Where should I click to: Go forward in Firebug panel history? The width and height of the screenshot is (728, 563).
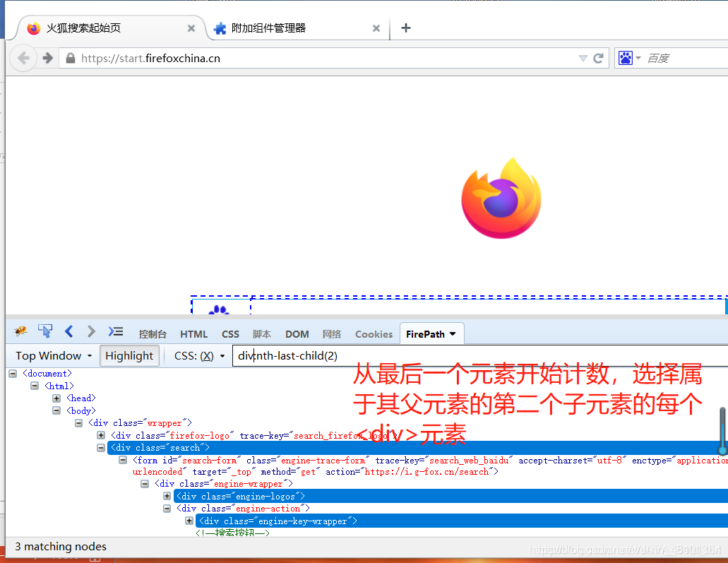(91, 332)
